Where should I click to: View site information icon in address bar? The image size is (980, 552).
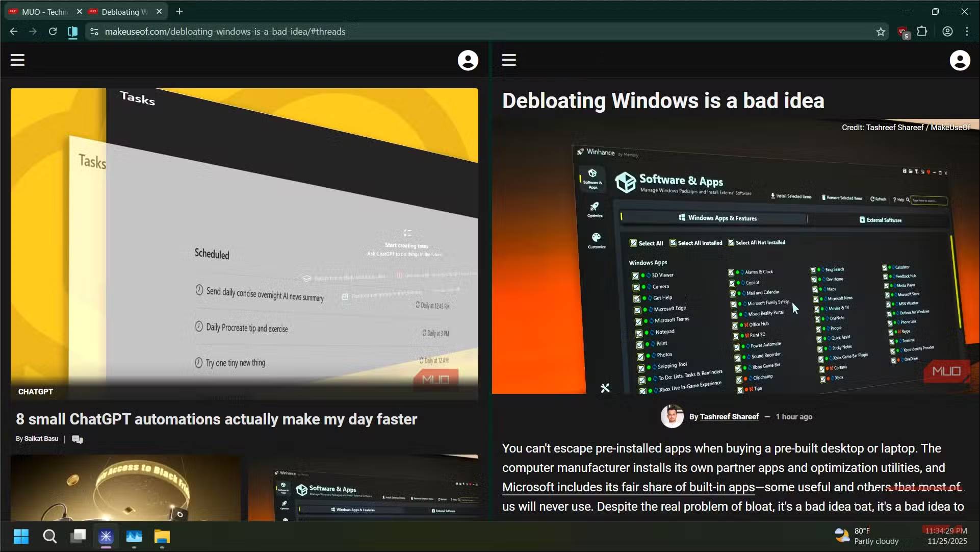pos(94,32)
